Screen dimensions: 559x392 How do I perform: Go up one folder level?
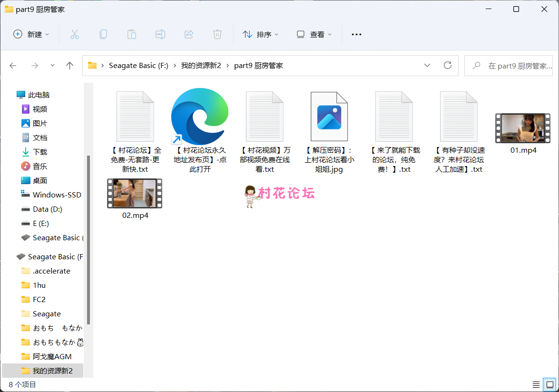coord(70,66)
